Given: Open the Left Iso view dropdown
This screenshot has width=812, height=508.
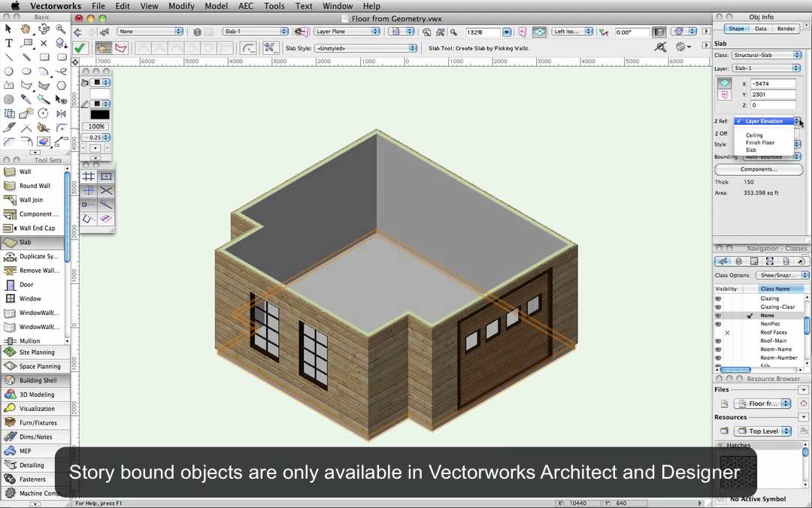Looking at the screenshot, I should point(571,32).
